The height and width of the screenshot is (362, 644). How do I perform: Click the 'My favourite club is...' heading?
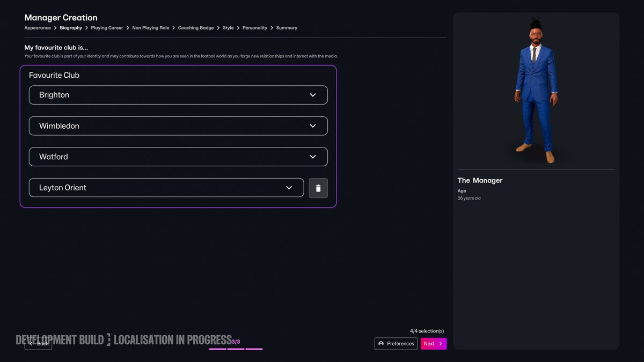point(56,48)
